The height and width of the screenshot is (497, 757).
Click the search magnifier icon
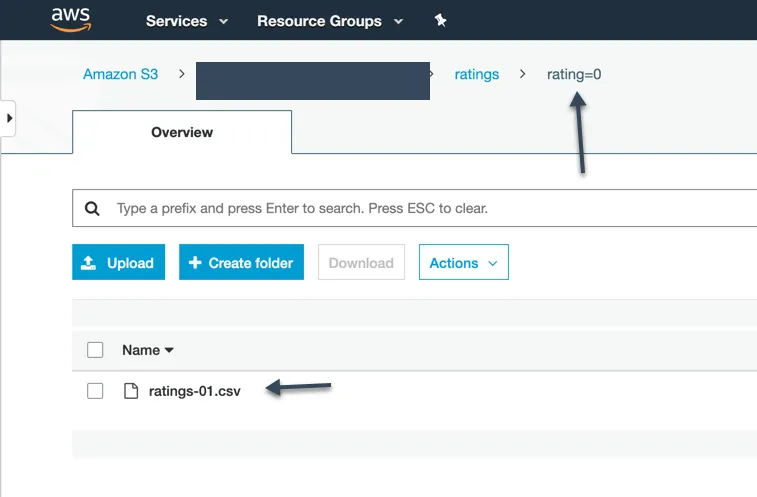point(92,209)
